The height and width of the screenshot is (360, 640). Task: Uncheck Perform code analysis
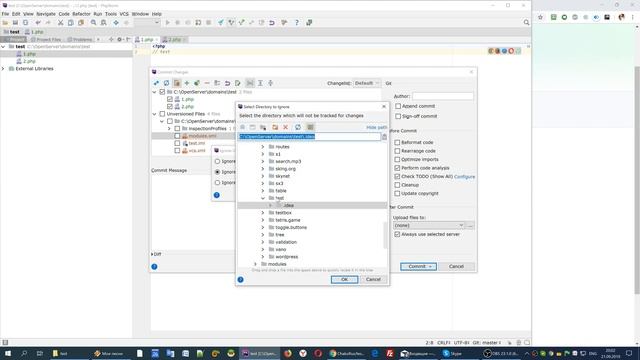(x=397, y=168)
